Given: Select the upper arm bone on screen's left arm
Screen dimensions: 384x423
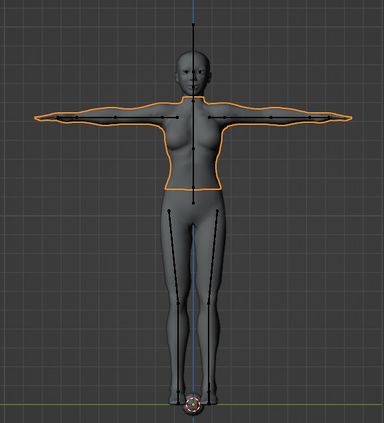Looking at the screenshot, I should click(139, 117).
